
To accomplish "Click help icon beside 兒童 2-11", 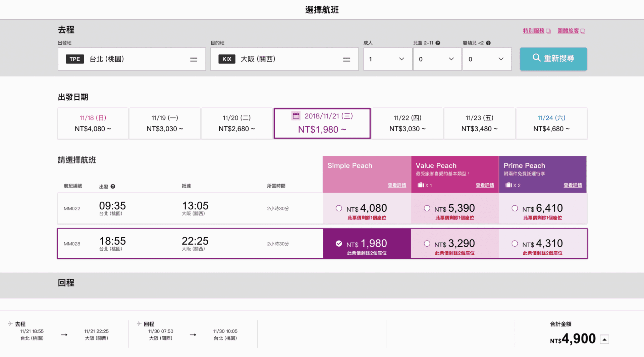I will pos(438,43).
